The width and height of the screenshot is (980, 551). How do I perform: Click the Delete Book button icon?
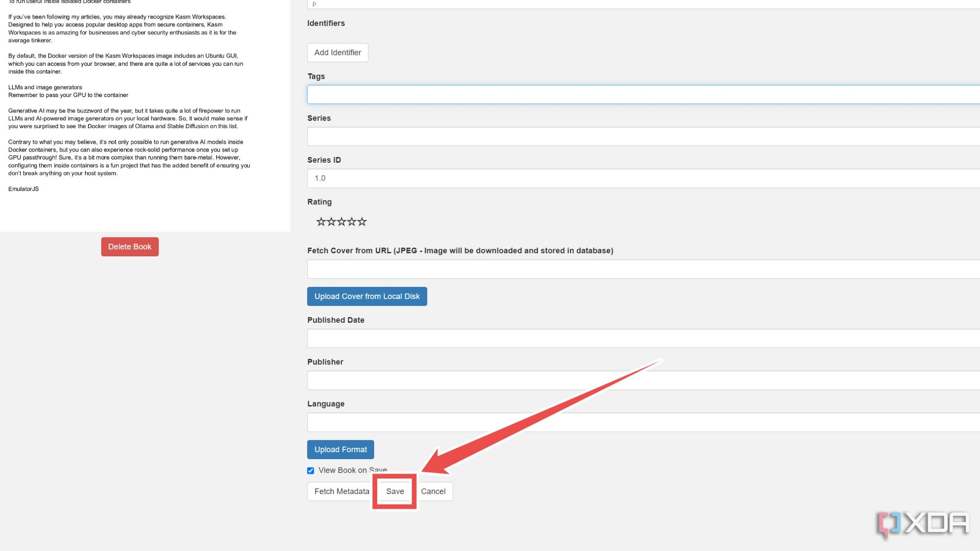[x=129, y=246]
